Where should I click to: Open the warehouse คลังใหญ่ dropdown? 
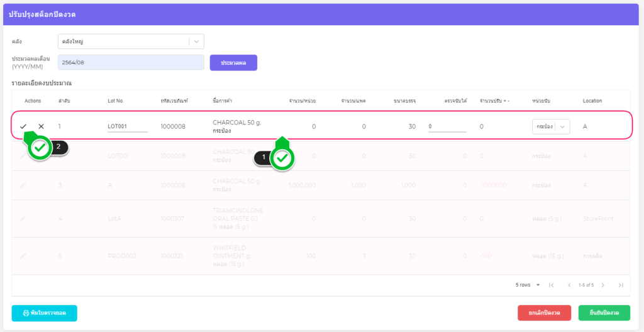tap(131, 41)
